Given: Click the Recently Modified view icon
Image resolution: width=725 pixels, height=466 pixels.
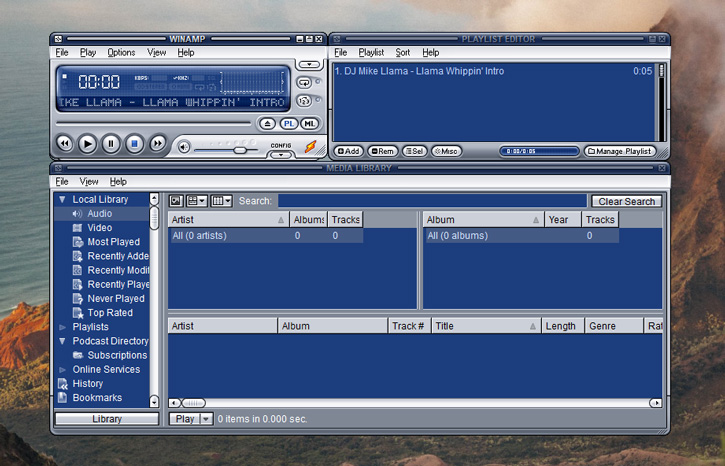Looking at the screenshot, I should pos(78,270).
